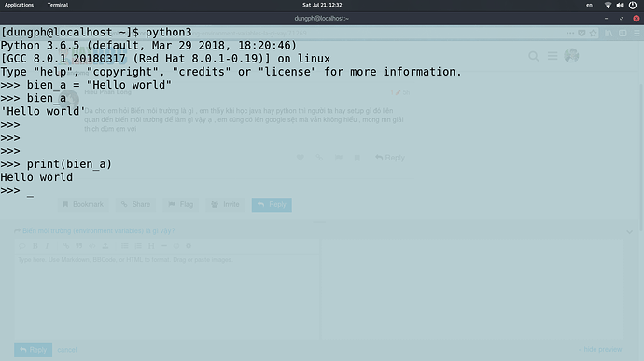Click the composer cancel link

67,350
